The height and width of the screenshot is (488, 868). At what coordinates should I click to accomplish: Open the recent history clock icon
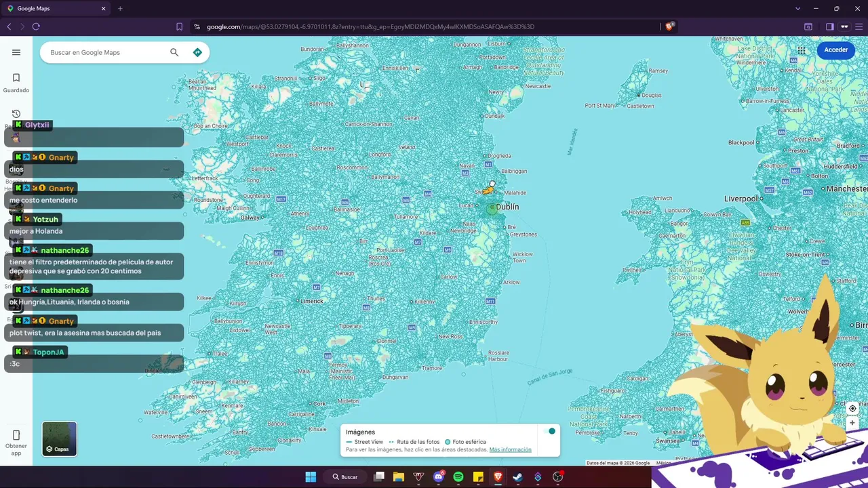[x=16, y=114]
